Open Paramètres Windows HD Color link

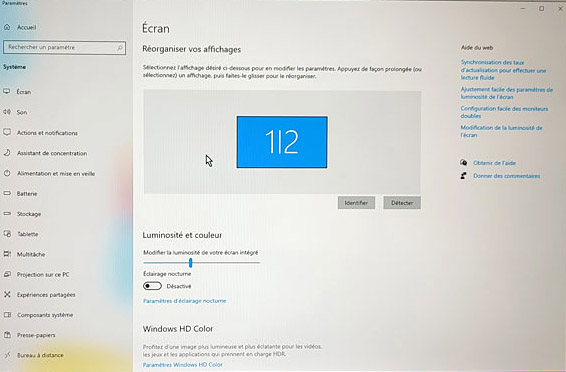click(183, 365)
